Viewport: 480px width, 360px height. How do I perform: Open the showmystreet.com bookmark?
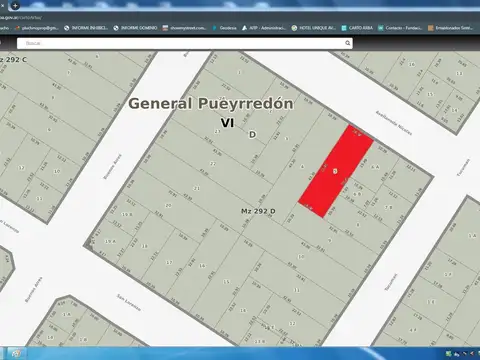click(x=184, y=28)
